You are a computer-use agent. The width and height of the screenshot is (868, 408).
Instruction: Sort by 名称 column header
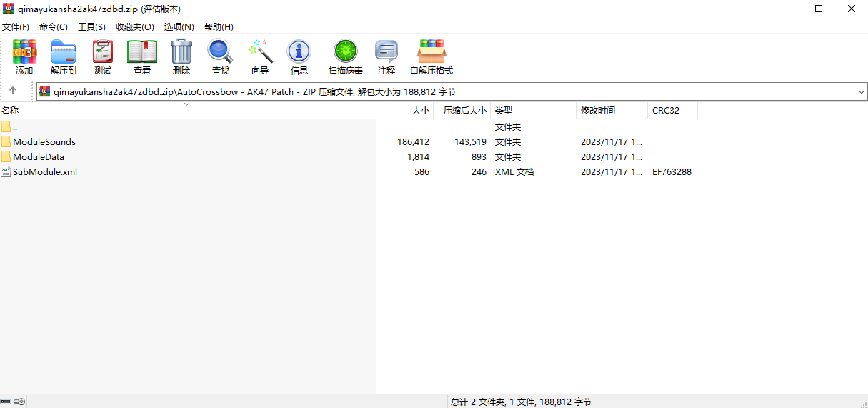click(188, 111)
